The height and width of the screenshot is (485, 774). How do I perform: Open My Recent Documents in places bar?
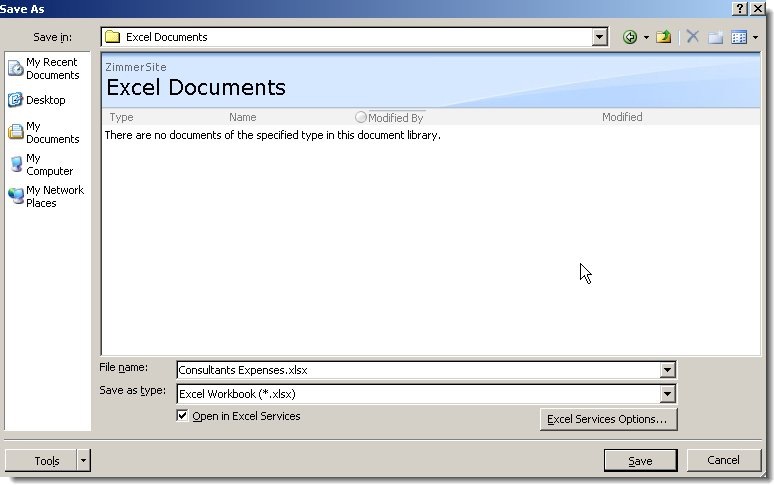tap(44, 69)
